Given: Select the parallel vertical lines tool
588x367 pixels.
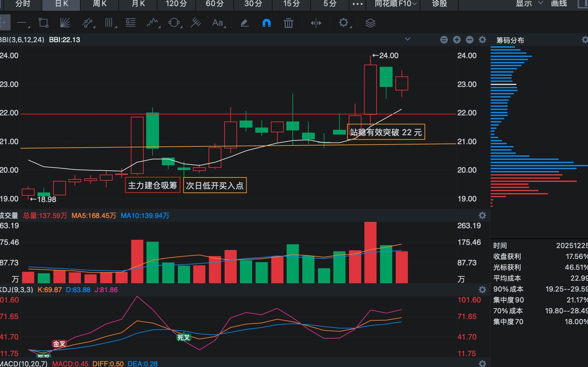Looking at the screenshot, I should [110, 23].
